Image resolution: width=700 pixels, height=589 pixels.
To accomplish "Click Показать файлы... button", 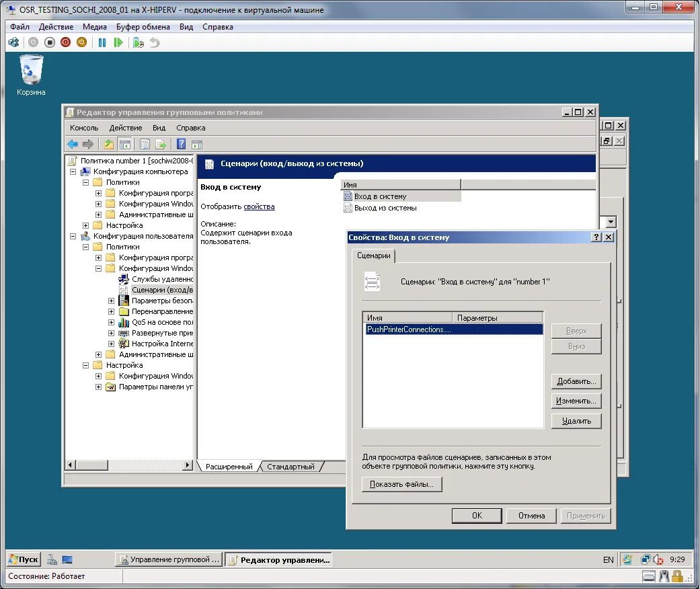I will point(402,484).
